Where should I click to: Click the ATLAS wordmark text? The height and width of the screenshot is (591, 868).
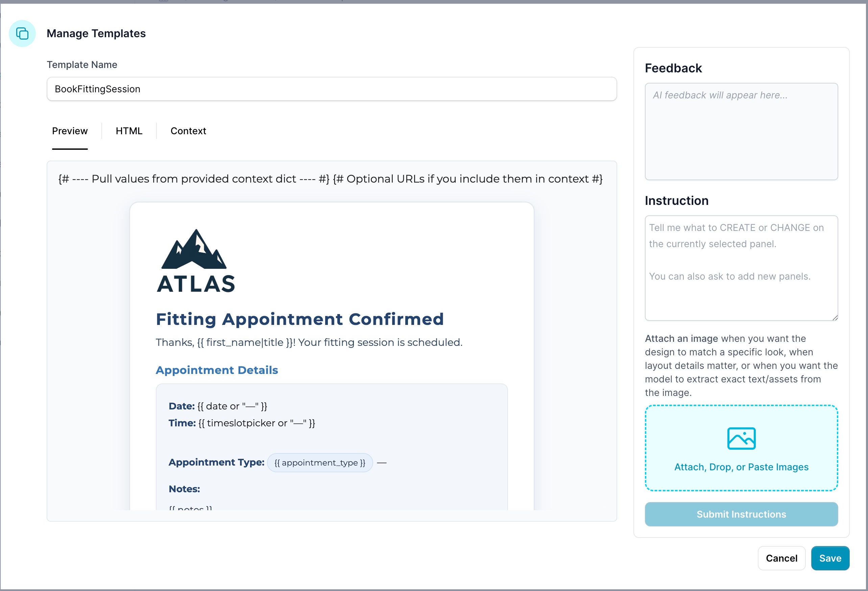click(x=196, y=284)
